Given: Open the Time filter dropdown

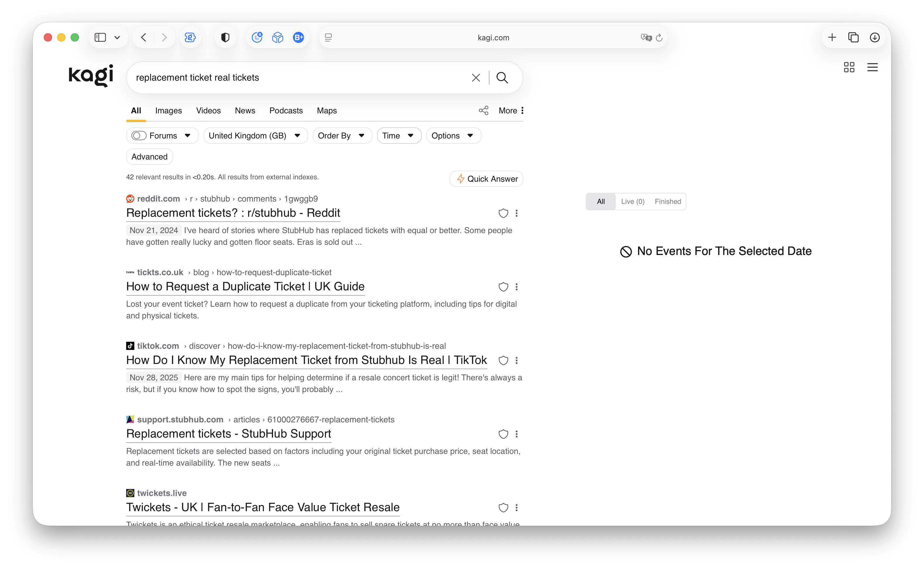Looking at the screenshot, I should pos(398,136).
